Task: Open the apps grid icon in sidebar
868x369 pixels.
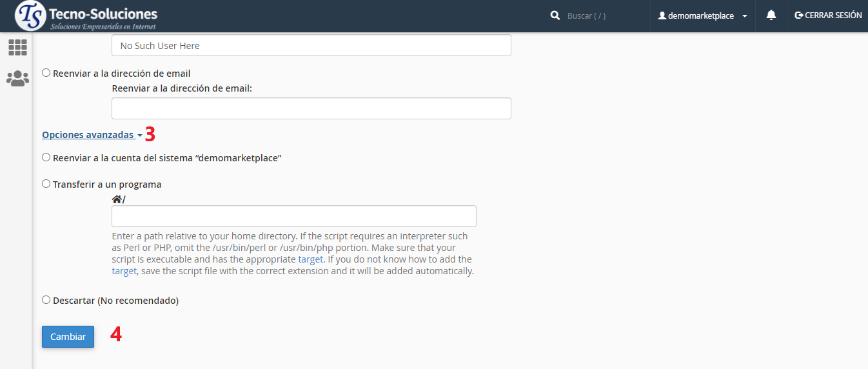Action: tap(17, 47)
